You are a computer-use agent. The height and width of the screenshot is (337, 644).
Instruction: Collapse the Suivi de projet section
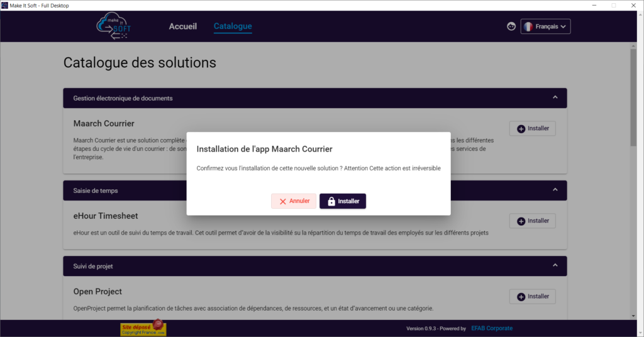coord(555,265)
